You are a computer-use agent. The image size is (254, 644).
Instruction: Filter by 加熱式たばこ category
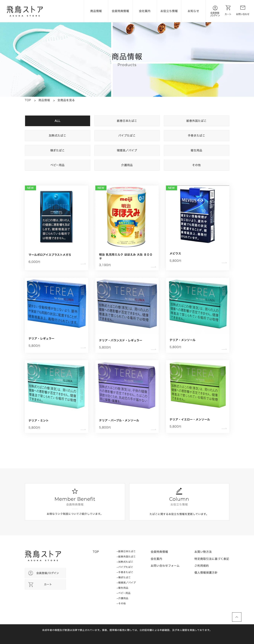(57, 135)
